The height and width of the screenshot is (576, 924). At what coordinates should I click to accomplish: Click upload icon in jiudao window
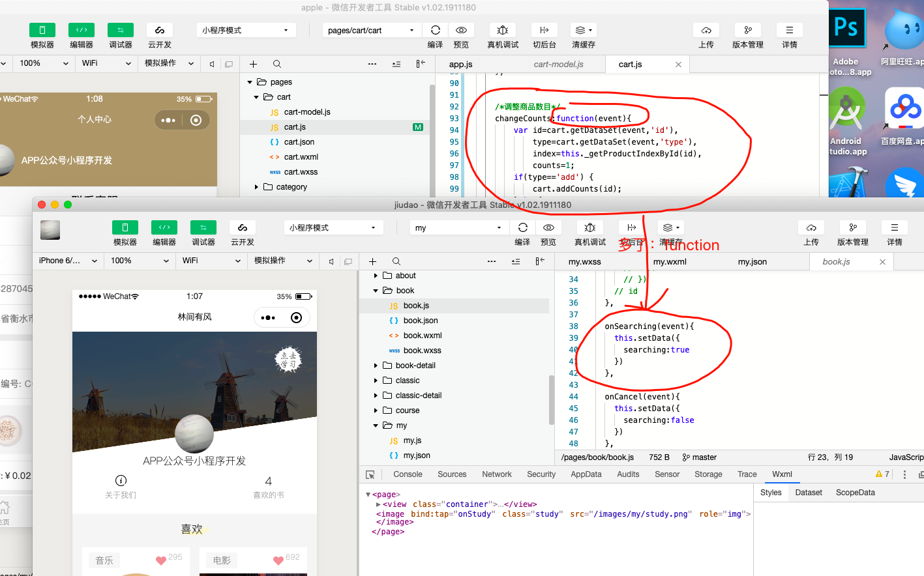(x=811, y=227)
